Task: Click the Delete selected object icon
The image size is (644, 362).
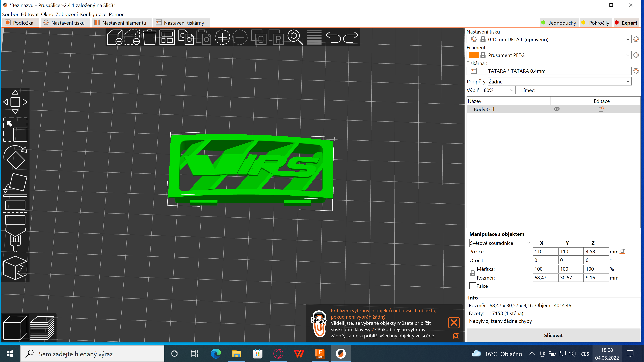Action: point(132,37)
